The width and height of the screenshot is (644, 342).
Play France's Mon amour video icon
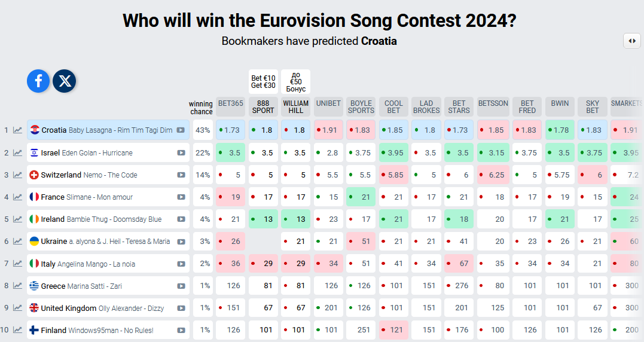pyautogui.click(x=181, y=197)
